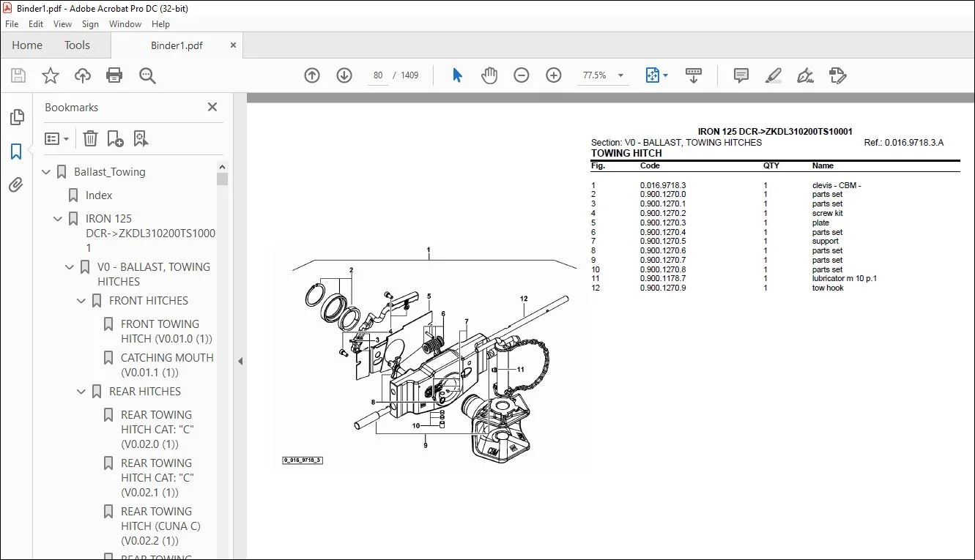Open the FRONT TOWING HITCH (V0.01.0 (1)) bookmark

pyautogui.click(x=167, y=332)
